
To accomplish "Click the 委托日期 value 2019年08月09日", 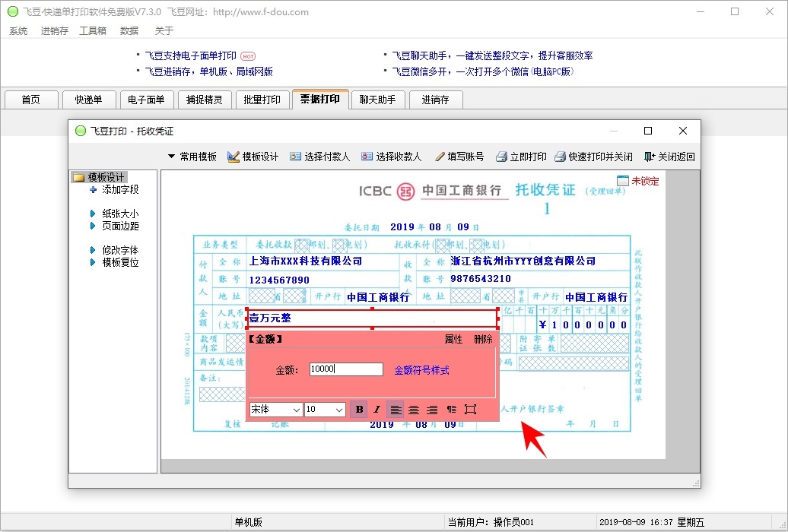I will pos(434,227).
